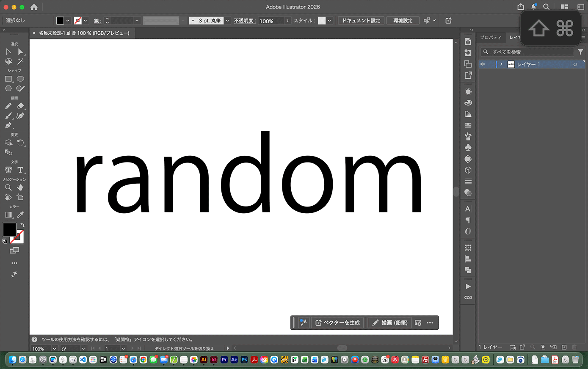Activate the Zoom magnifier tool

point(8,187)
